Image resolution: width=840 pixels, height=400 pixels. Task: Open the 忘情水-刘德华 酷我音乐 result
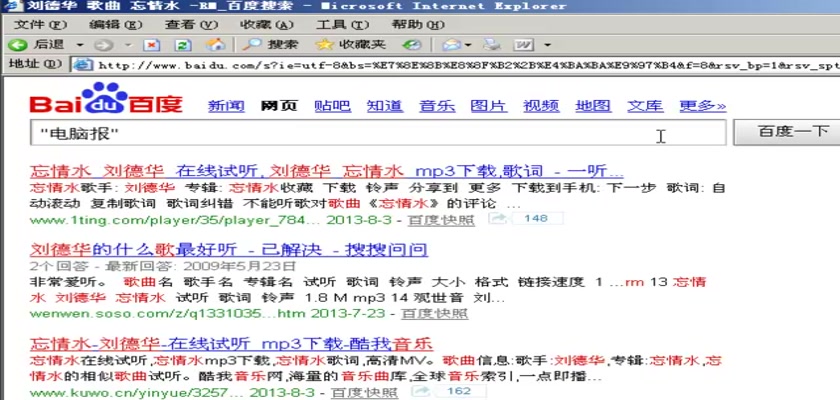pyautogui.click(x=231, y=344)
